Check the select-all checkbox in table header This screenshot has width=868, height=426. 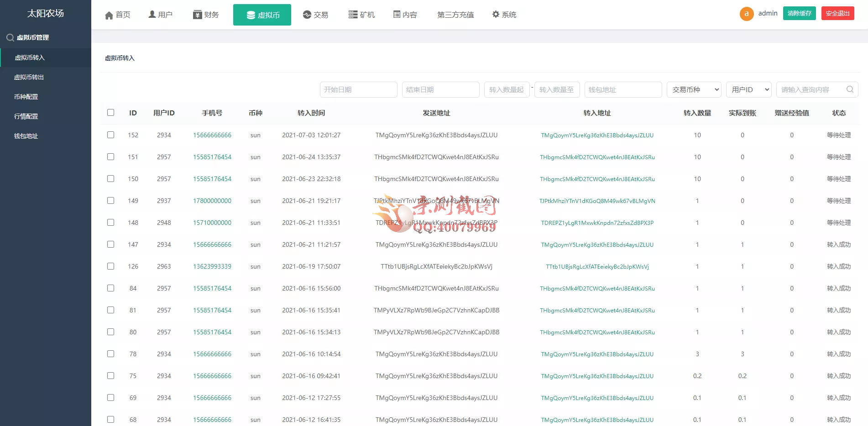coord(110,112)
